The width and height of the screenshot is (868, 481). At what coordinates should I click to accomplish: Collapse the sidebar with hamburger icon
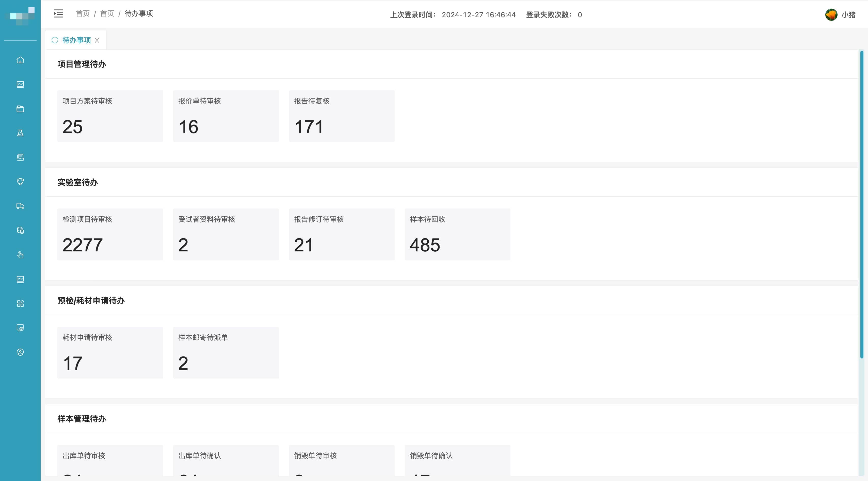point(58,13)
